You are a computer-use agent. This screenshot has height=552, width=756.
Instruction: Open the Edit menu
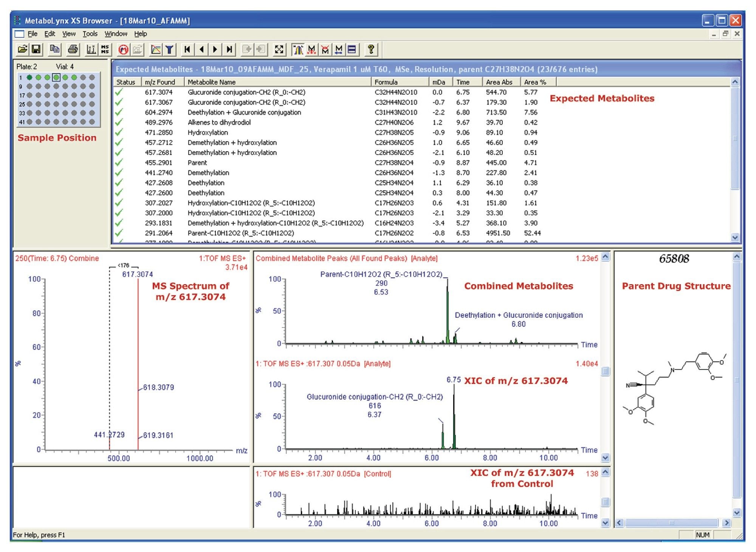[50, 34]
